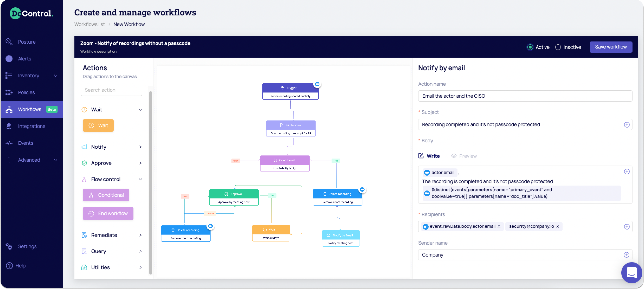Screen dimensions: 644x289
Task: Select the Conditional node on canvas
Action: click(285, 164)
